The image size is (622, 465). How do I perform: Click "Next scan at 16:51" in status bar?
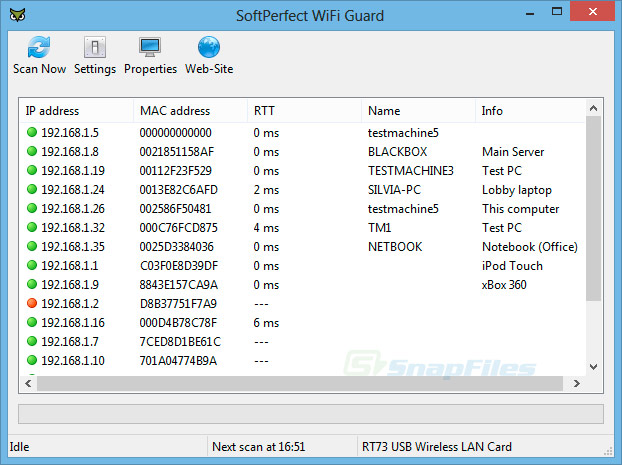point(259,447)
